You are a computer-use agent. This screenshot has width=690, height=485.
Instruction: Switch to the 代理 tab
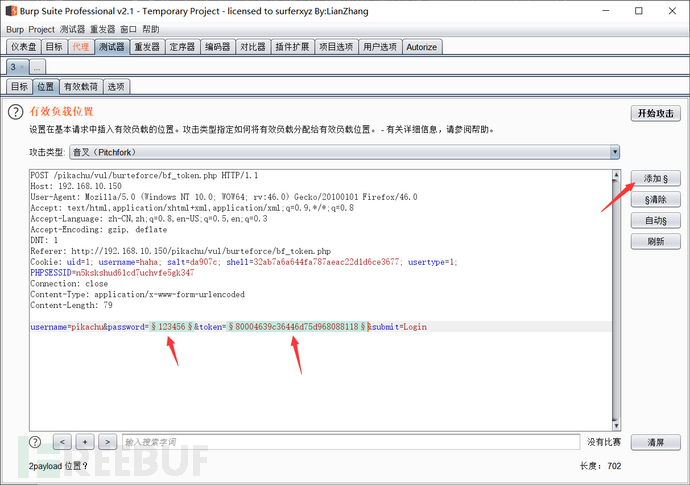(x=81, y=47)
